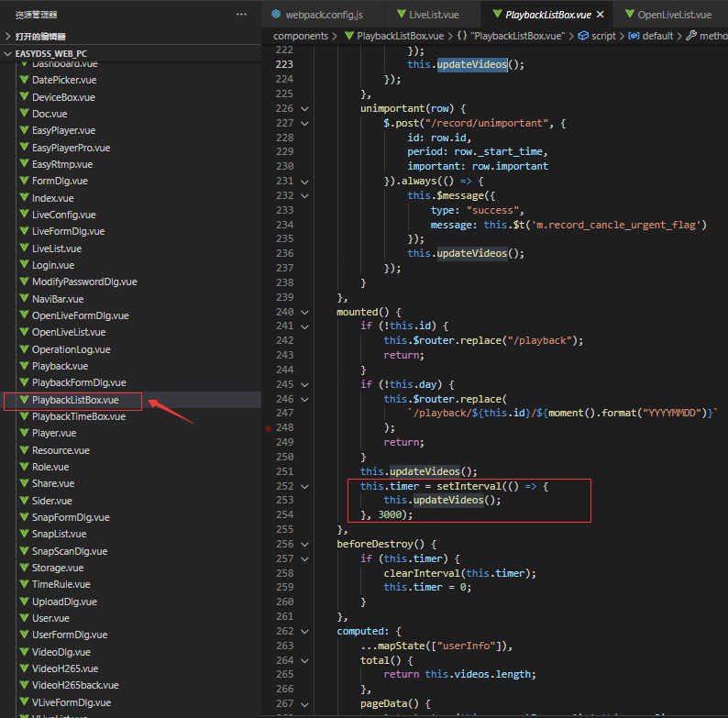Viewport: 728px width, 718px height.
Task: Fold the mounted hook at line 240
Action: [x=304, y=312]
